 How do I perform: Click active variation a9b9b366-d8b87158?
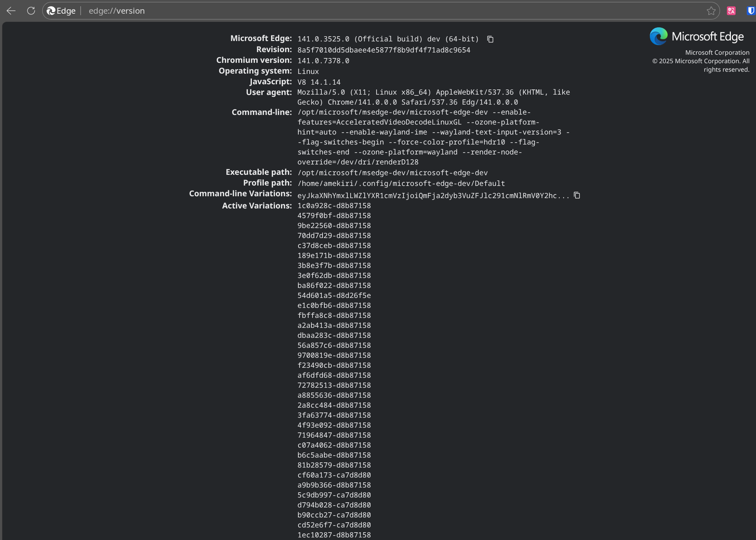pos(334,485)
